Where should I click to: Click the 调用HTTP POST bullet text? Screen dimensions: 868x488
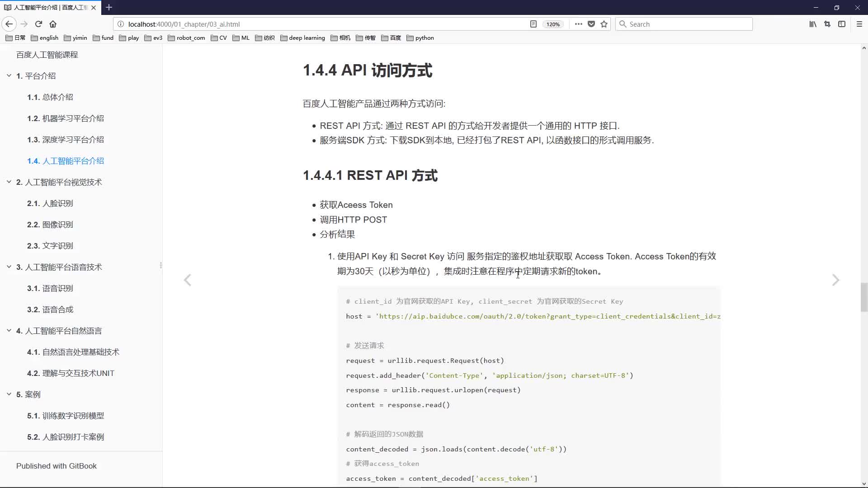coord(354,220)
